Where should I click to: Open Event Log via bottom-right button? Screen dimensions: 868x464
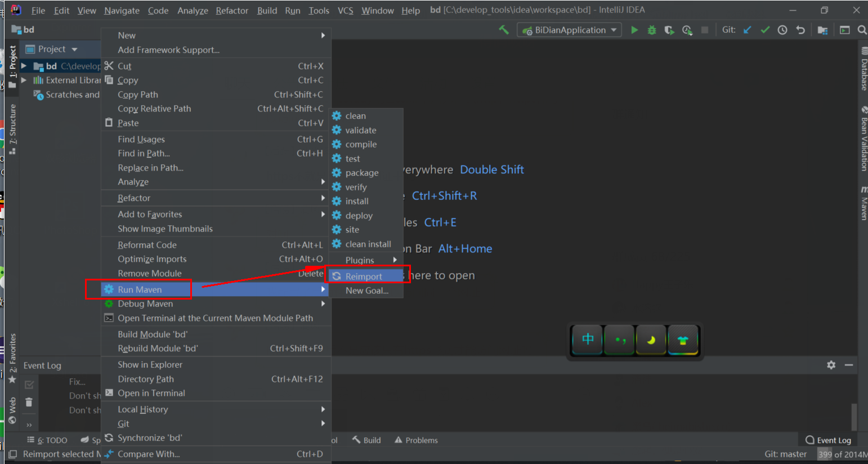(x=828, y=440)
